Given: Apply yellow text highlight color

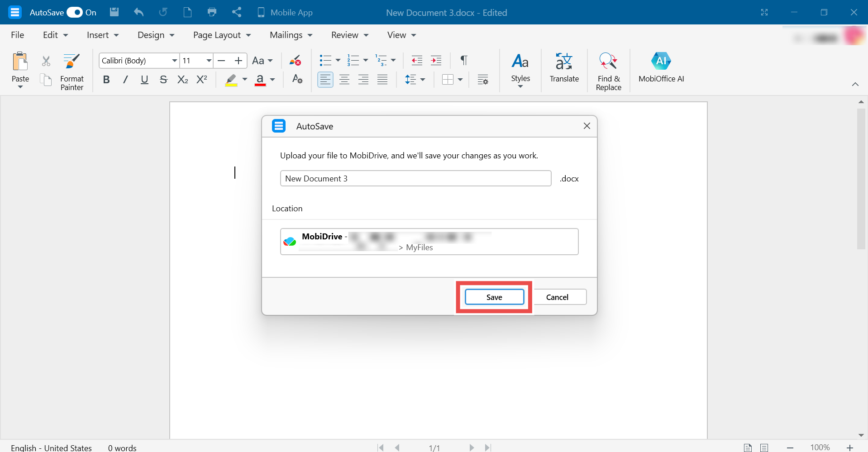Looking at the screenshot, I should [x=231, y=80].
